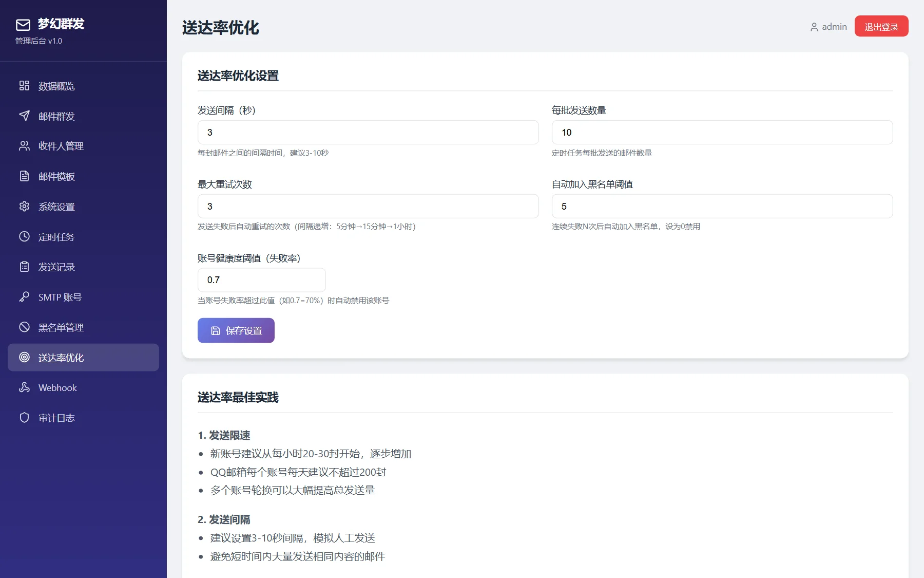Click the hint 当账号失败率超过此值
This screenshot has width=924, height=578.
click(294, 301)
